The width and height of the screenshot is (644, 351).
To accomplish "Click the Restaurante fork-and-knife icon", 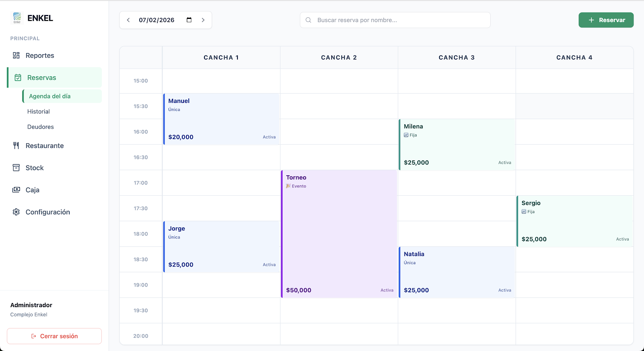I will tap(16, 146).
